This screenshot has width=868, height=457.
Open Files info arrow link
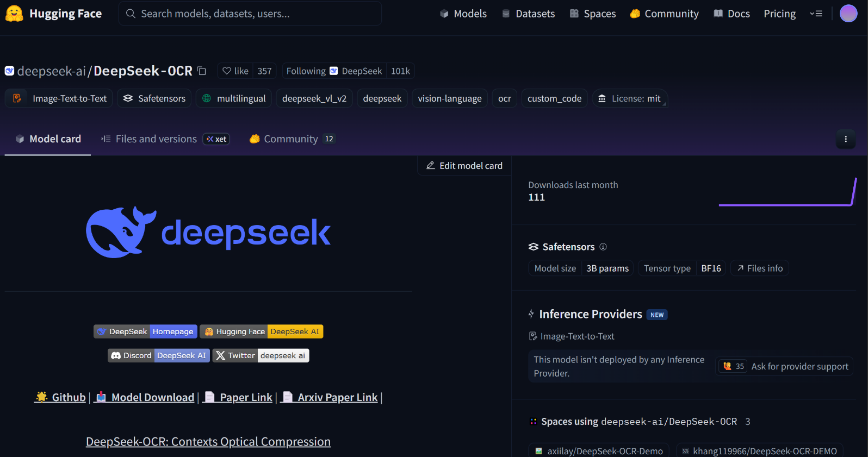[760, 268]
